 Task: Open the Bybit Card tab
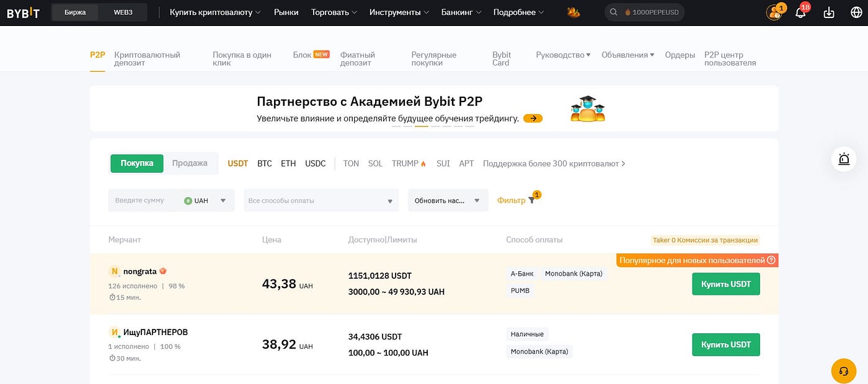(502, 59)
